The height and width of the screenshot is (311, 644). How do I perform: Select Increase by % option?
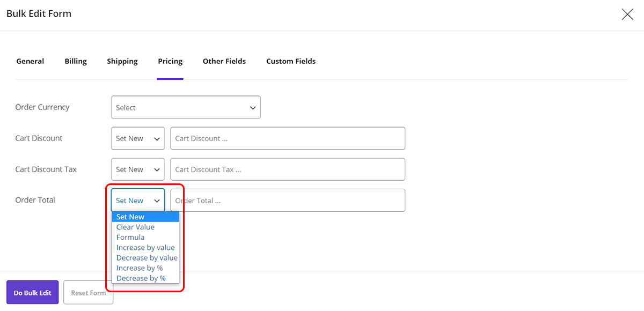140,268
